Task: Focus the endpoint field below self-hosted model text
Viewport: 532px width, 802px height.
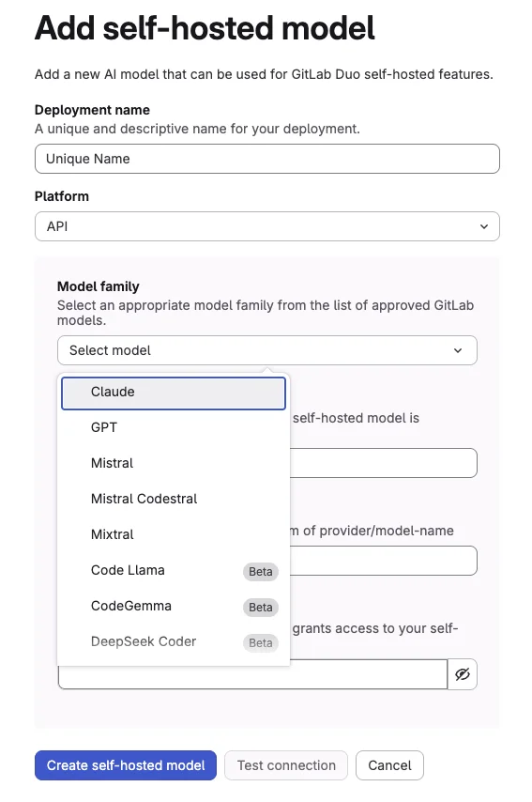Action: tap(384, 463)
